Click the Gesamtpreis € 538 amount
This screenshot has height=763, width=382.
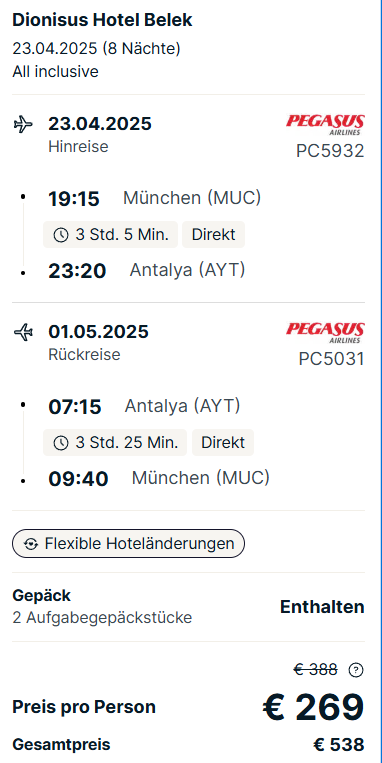coord(339,745)
